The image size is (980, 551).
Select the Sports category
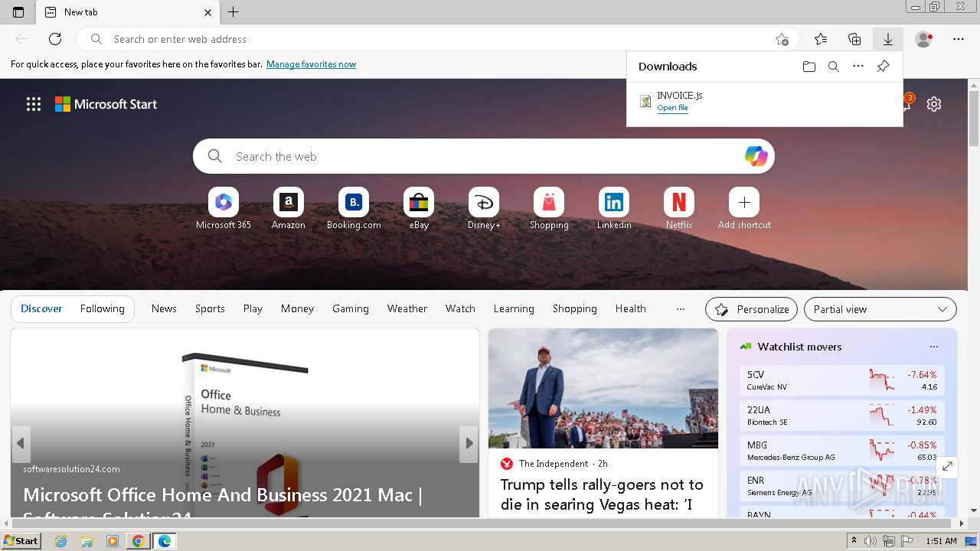tap(210, 308)
